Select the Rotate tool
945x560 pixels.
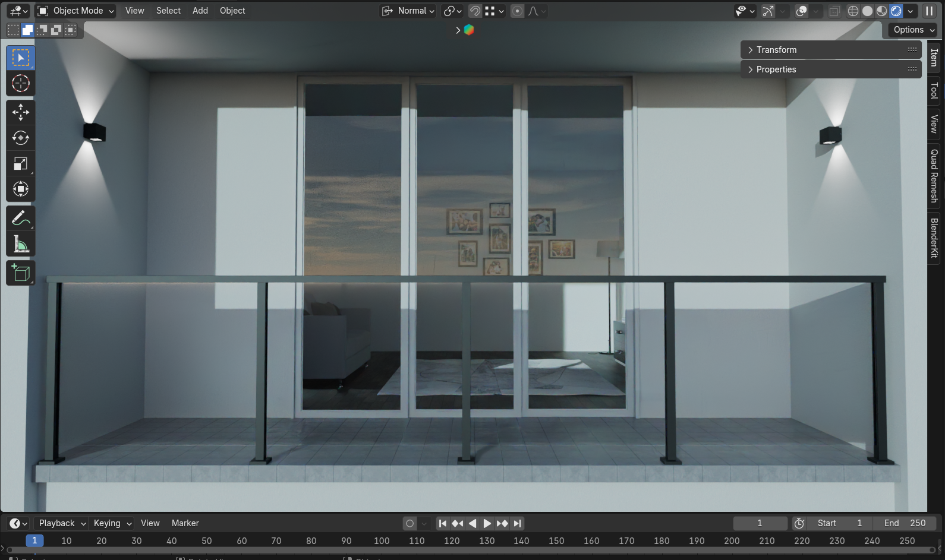21,138
